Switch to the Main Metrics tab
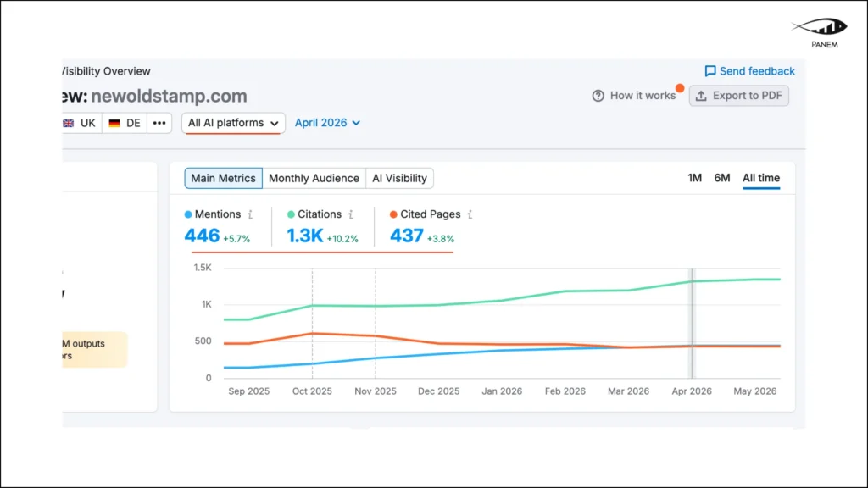The width and height of the screenshot is (868, 488). (223, 178)
